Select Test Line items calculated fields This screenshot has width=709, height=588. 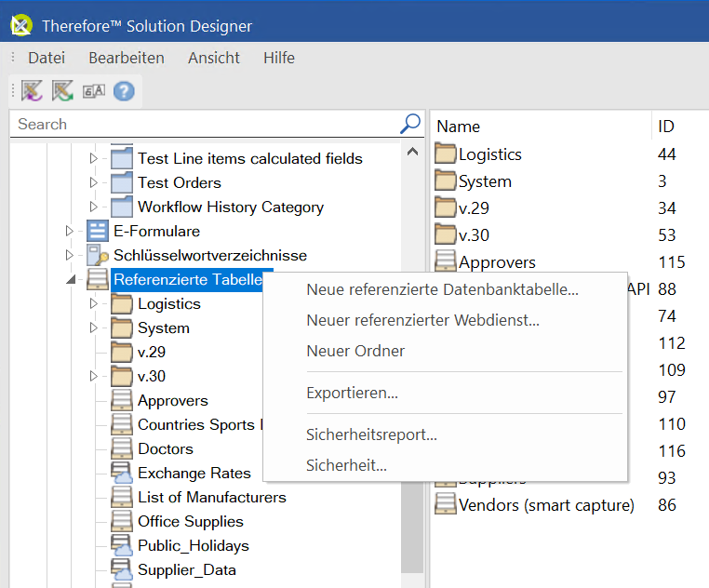click(250, 158)
